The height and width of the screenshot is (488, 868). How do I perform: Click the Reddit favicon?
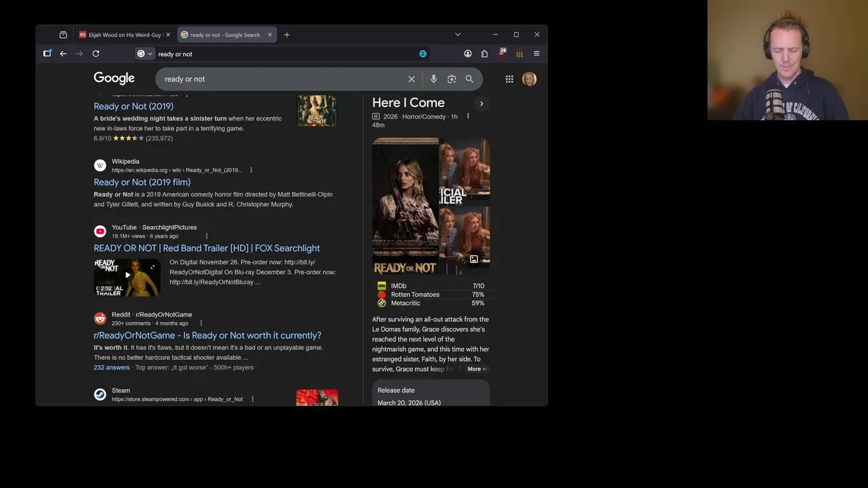pos(100,319)
